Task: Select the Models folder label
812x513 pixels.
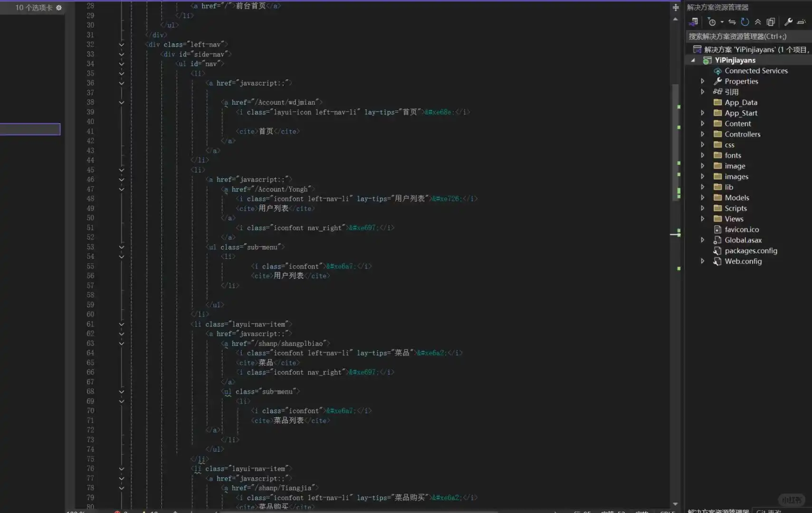Action: [x=736, y=198]
